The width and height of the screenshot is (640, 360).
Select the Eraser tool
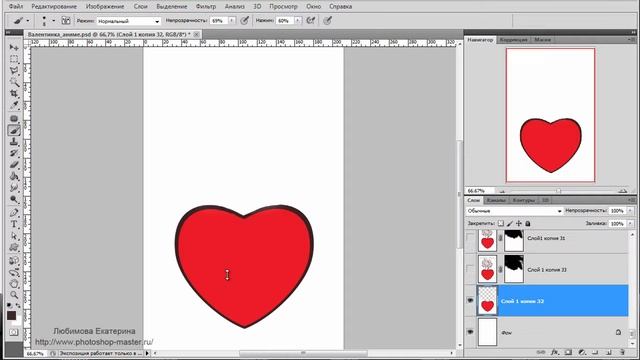tap(14, 164)
